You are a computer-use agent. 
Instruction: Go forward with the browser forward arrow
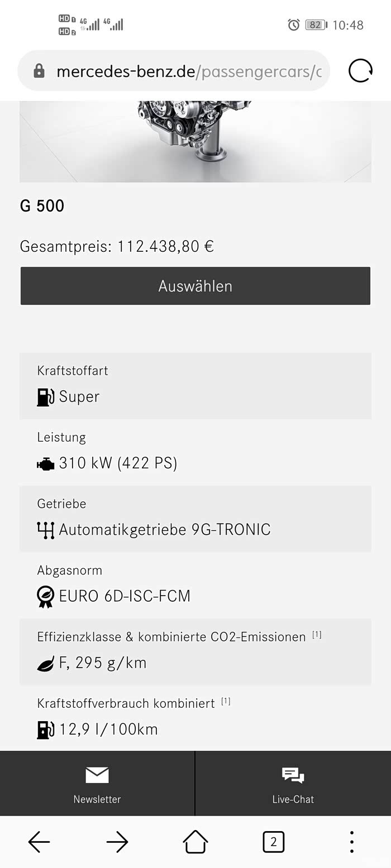[117, 842]
